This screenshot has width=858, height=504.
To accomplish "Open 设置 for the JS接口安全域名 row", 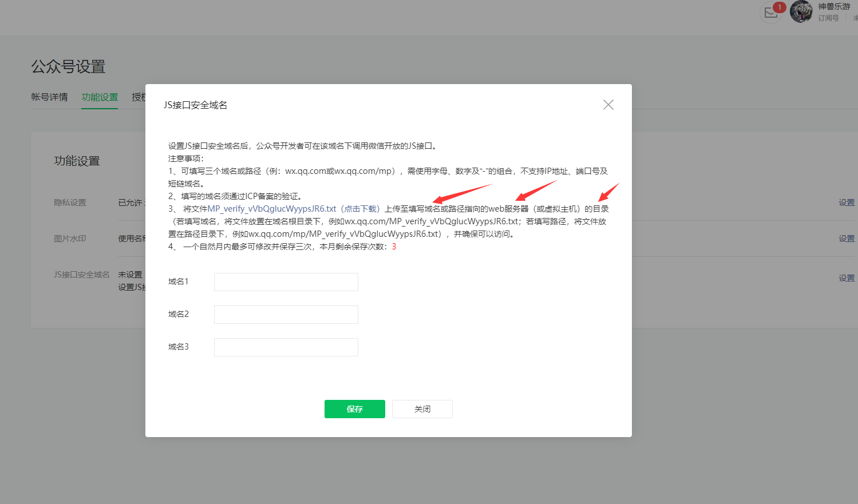I will pyautogui.click(x=846, y=278).
